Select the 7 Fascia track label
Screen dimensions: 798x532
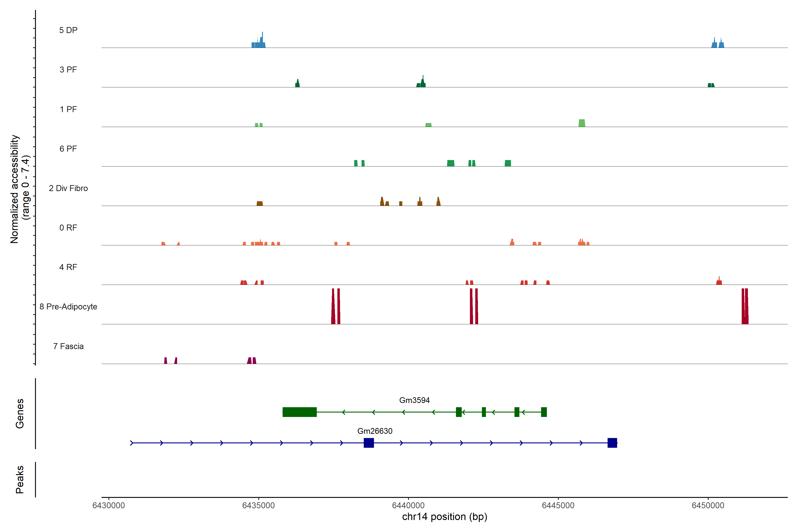click(x=68, y=346)
